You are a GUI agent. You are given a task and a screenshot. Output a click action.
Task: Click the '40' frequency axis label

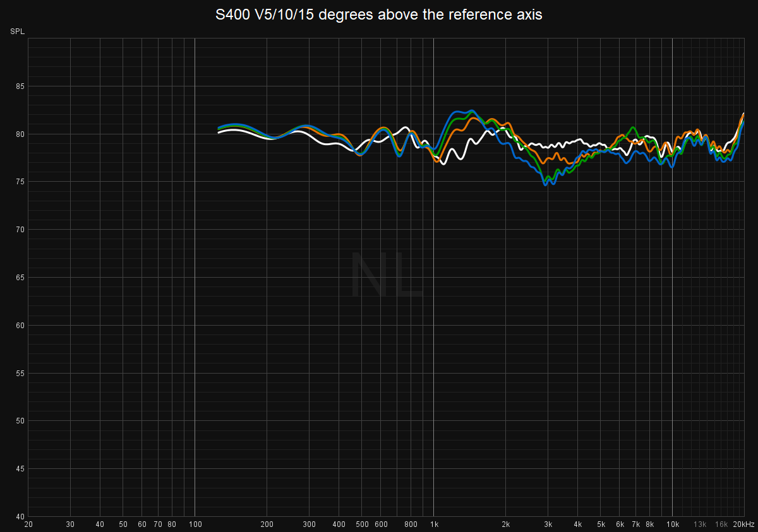pyautogui.click(x=100, y=524)
